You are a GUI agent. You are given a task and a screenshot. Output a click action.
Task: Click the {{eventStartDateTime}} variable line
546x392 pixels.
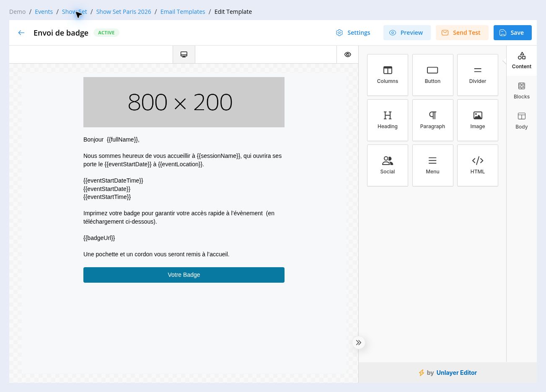[113, 181]
